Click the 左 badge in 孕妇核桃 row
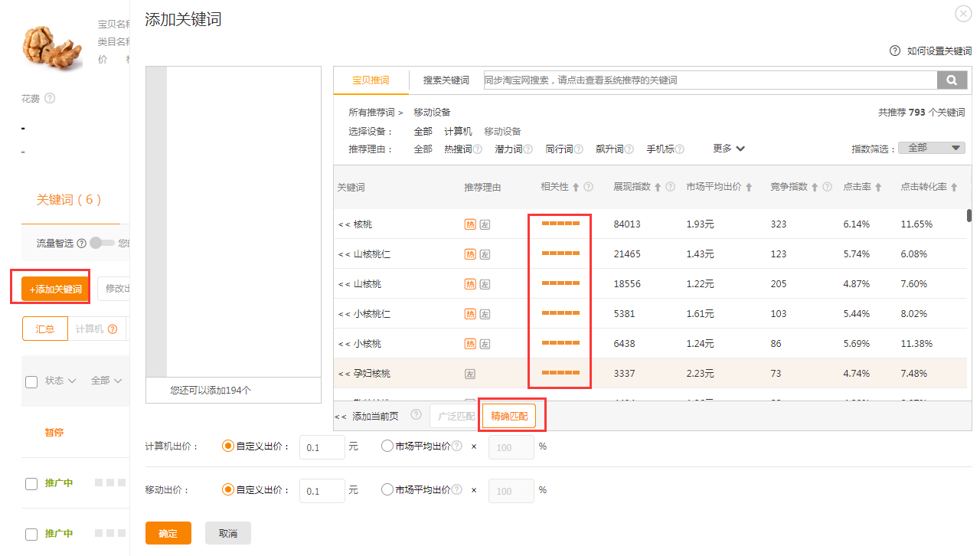Screen dimensions: 980x556 (x=470, y=374)
